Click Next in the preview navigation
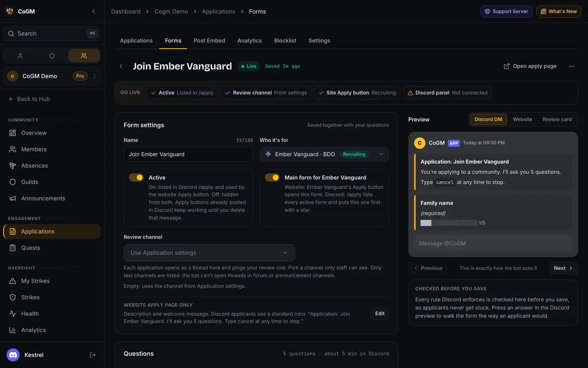Image resolution: width=588 pixels, height=368 pixels. (563, 268)
